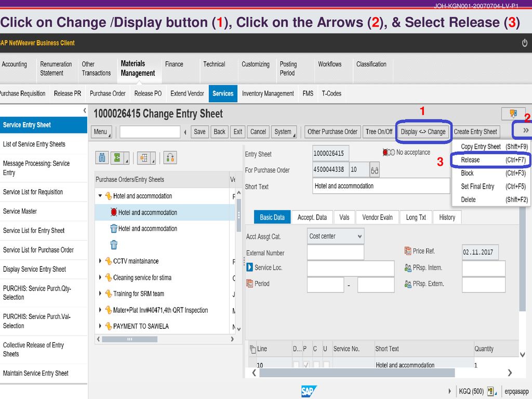Select Block from the dropdown menu

(490, 174)
